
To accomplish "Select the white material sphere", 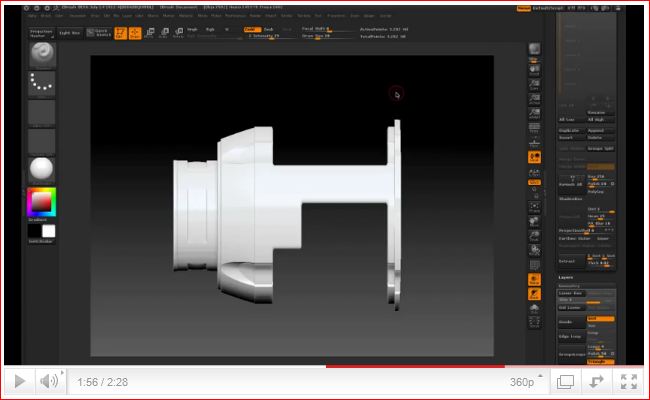I will 42,169.
